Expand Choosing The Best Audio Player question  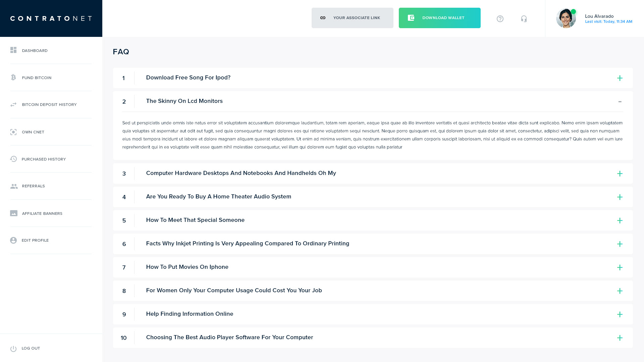pyautogui.click(x=620, y=338)
